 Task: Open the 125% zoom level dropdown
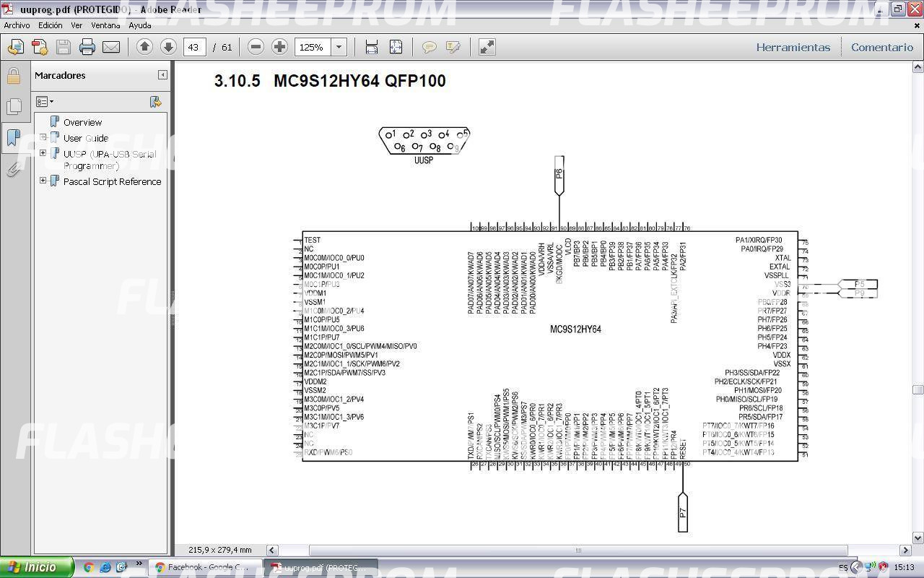[x=339, y=47]
